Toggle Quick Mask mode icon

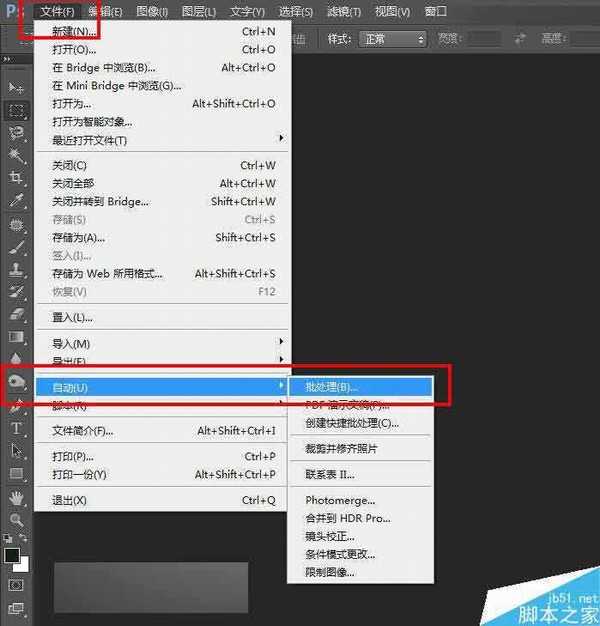16,584
